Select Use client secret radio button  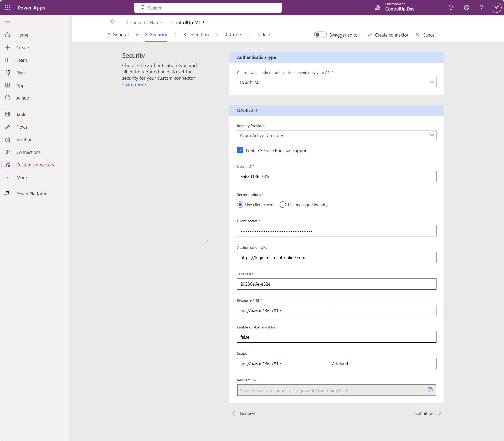click(240, 205)
